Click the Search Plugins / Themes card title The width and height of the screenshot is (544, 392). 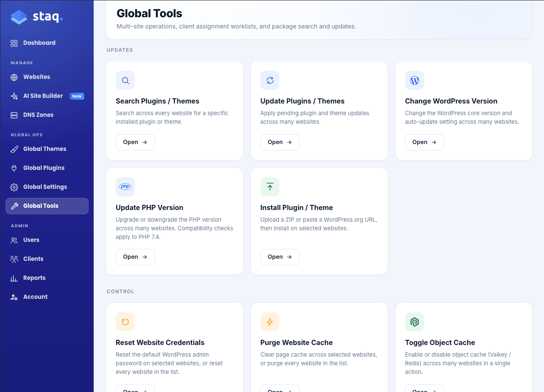click(x=158, y=101)
